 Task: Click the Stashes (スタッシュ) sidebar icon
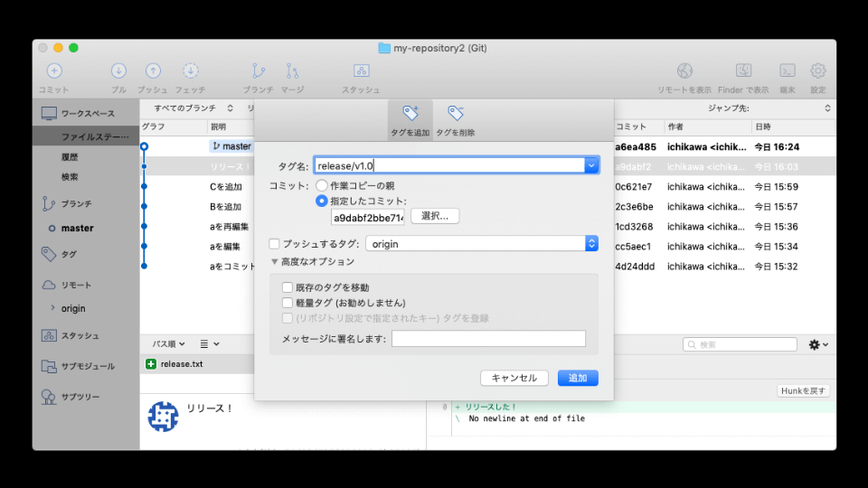coord(49,336)
